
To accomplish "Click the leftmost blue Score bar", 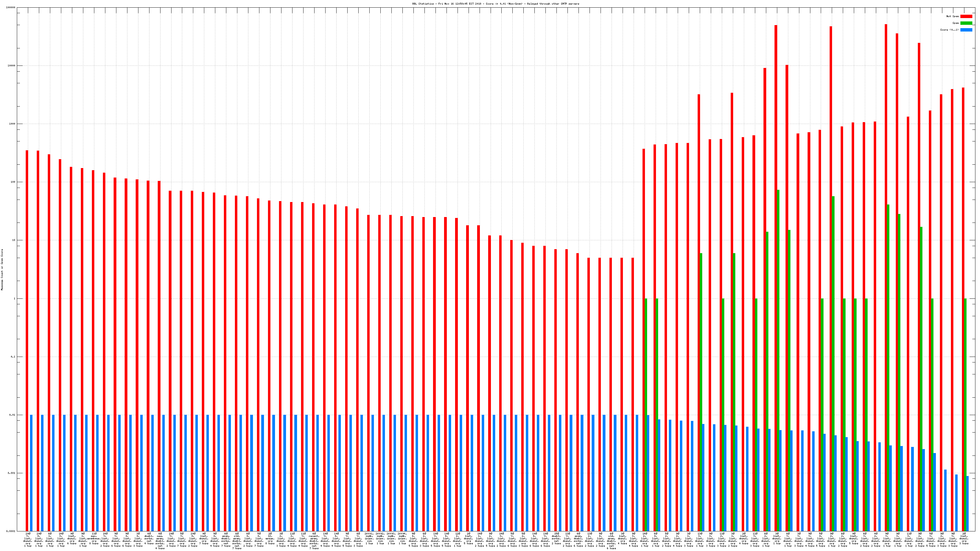I will pos(31,473).
